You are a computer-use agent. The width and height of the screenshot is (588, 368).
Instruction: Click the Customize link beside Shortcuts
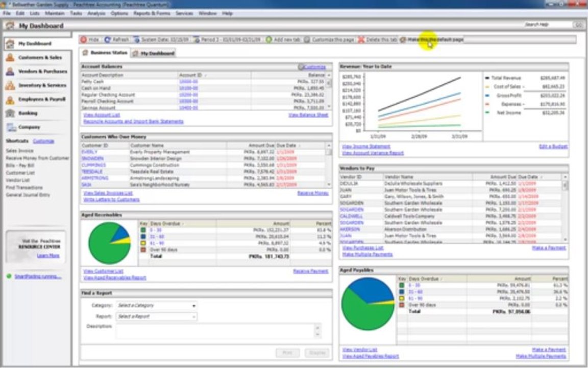pos(43,141)
